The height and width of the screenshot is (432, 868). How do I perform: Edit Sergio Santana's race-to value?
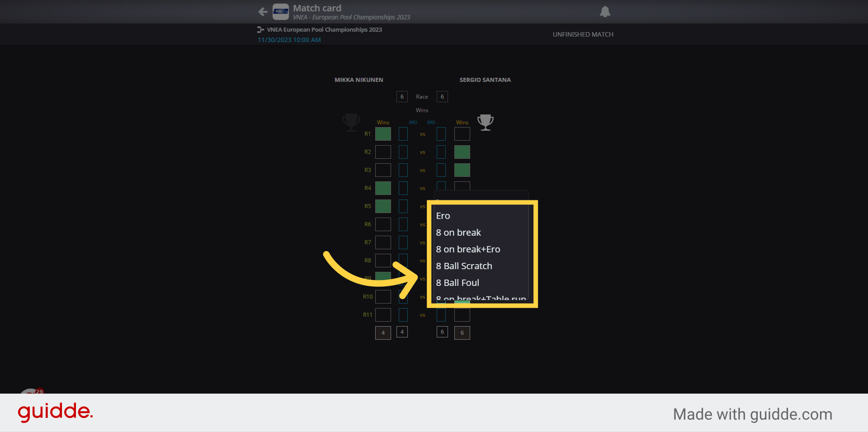pyautogui.click(x=442, y=96)
